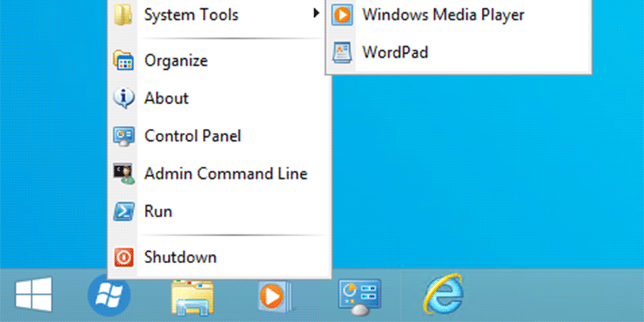Screen dimensions: 644x322
Task: Click the About info bubble icon
Action: pyautogui.click(x=124, y=98)
